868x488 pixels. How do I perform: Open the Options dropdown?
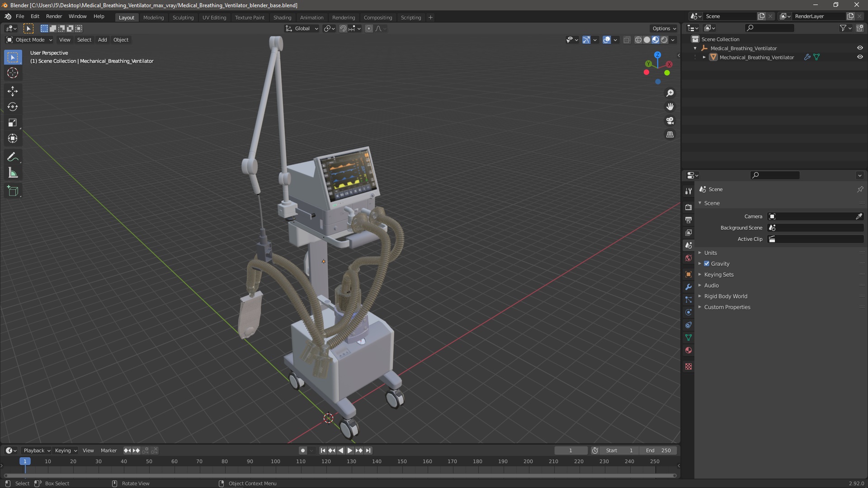click(664, 28)
